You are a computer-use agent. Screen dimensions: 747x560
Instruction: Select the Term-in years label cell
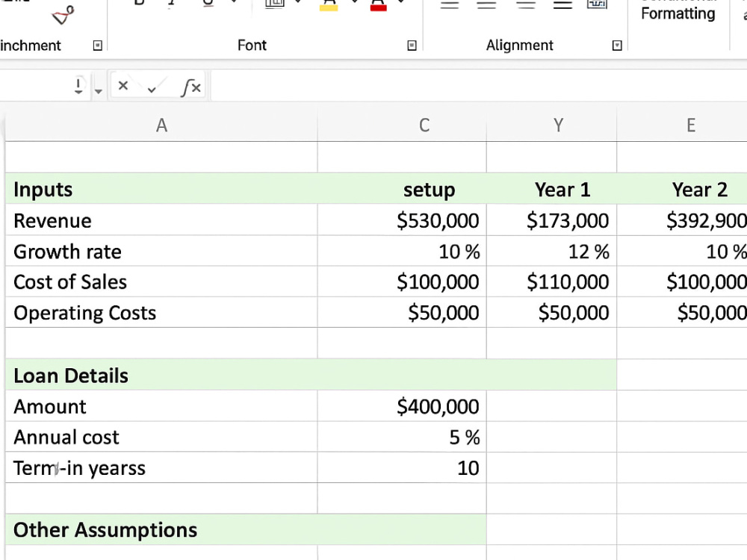[x=161, y=467]
